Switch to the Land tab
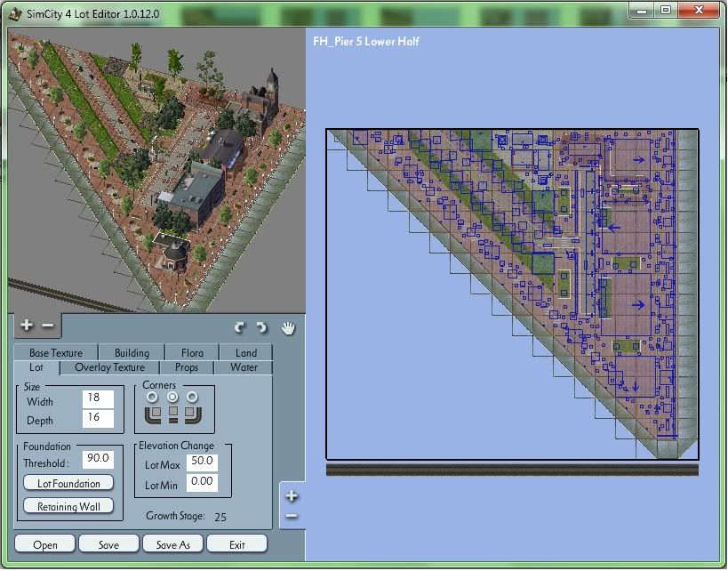This screenshot has width=728, height=571. point(246,352)
